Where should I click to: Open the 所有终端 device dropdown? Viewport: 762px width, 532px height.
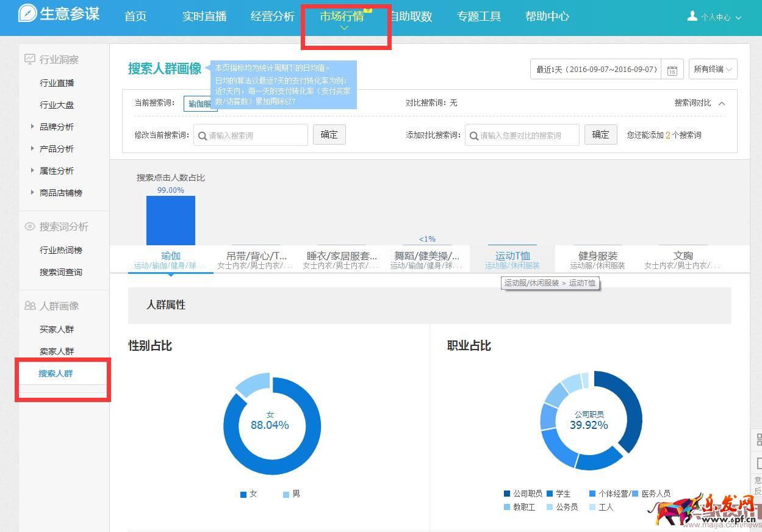point(713,70)
